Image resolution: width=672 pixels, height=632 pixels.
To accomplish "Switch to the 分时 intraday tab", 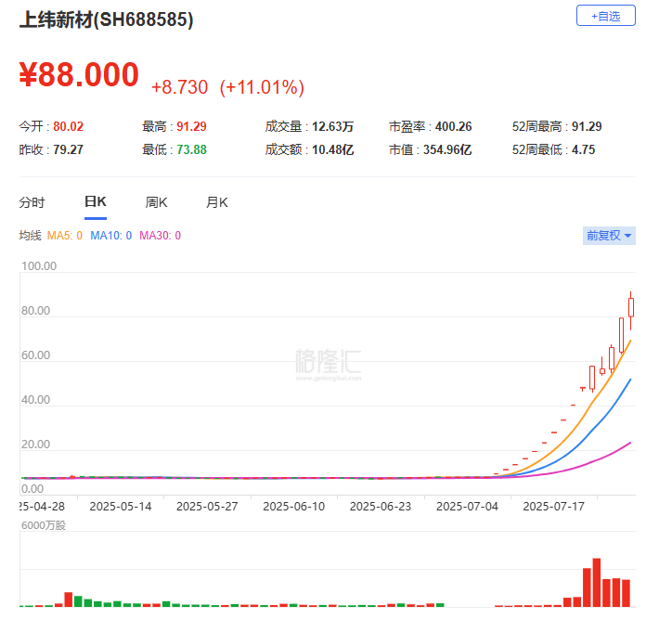I will 32,202.
